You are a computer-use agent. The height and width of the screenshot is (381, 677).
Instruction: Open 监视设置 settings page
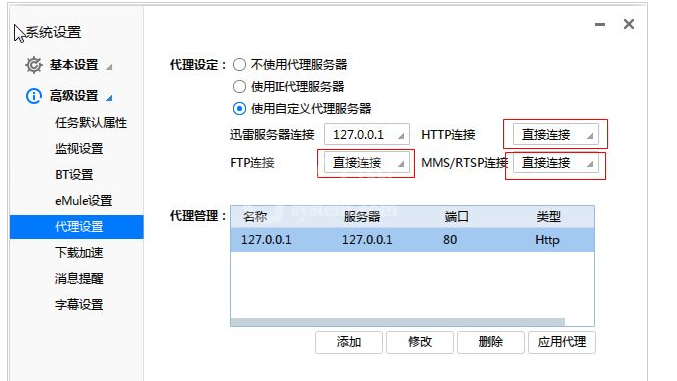coord(79,149)
